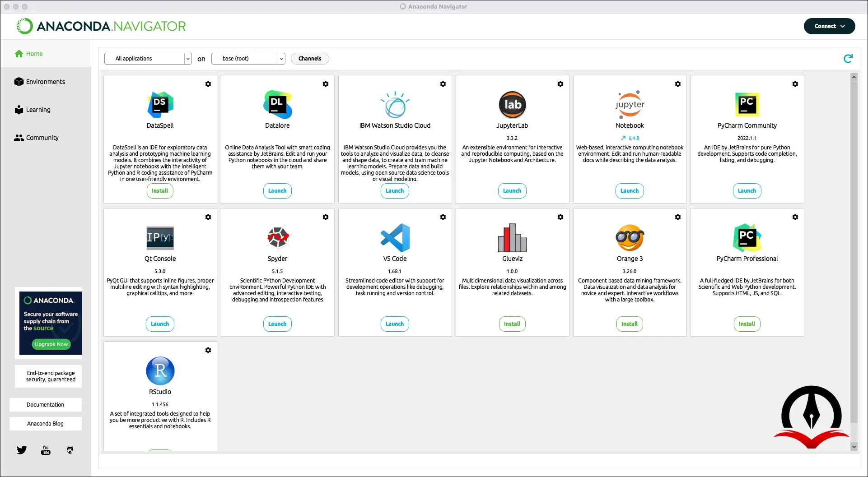Refresh the applications list
The height and width of the screenshot is (477, 868).
tap(848, 59)
